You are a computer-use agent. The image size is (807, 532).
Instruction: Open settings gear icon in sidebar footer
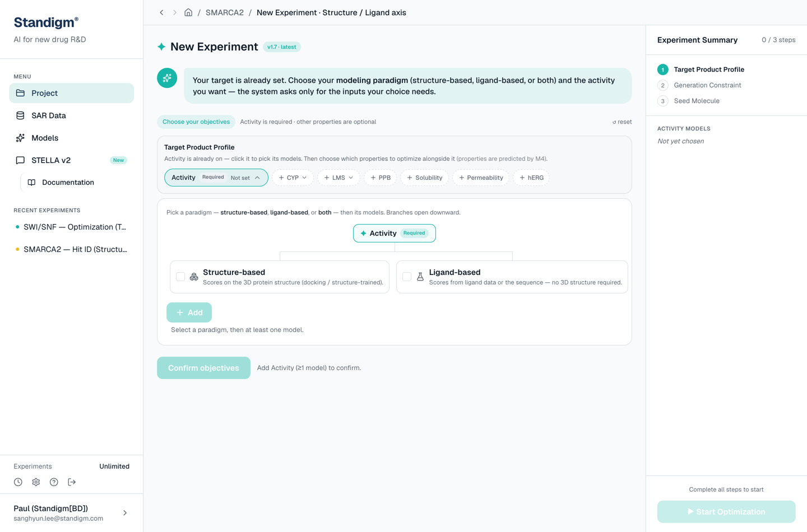point(36,482)
